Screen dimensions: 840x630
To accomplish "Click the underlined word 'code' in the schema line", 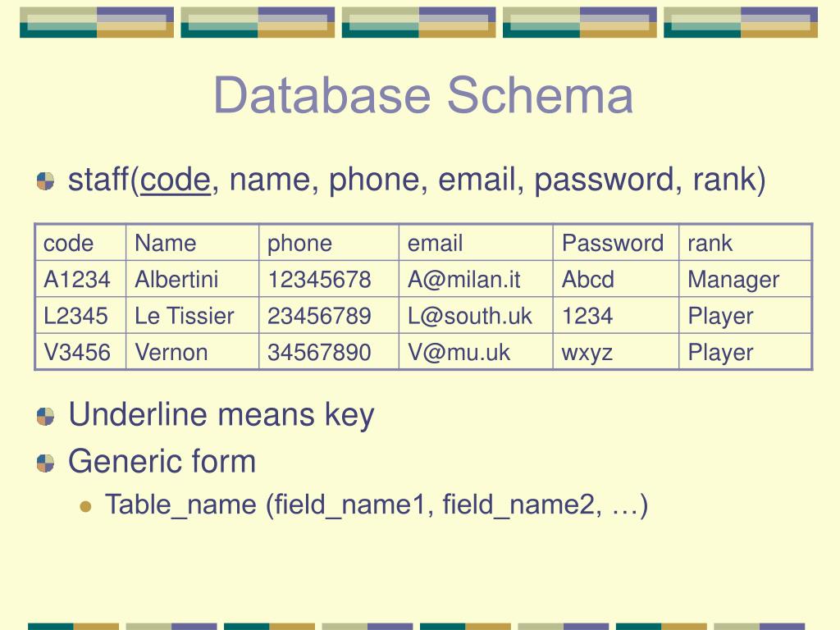I will coord(176,180).
